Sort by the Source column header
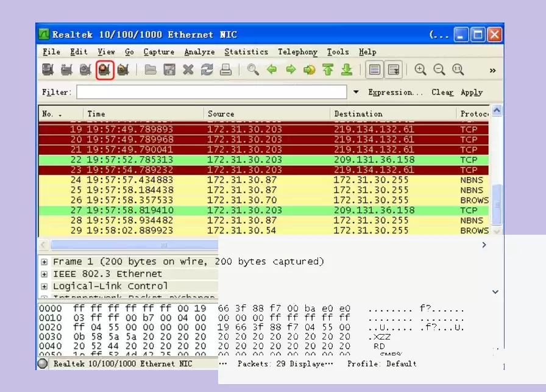This screenshot has width=546, height=392. [x=267, y=114]
